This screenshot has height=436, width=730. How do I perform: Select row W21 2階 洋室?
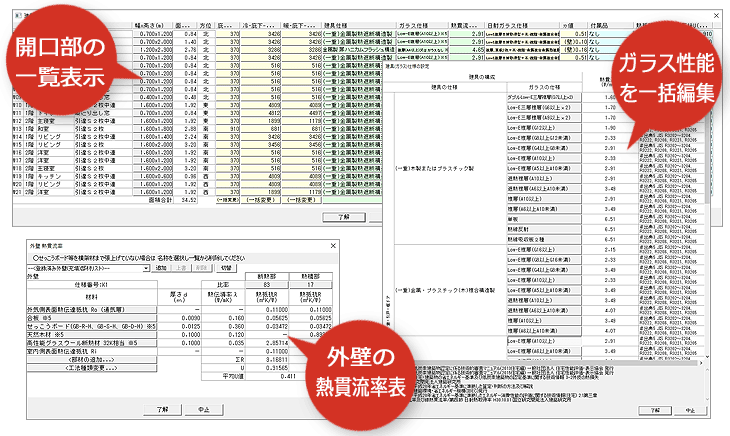coord(73,192)
